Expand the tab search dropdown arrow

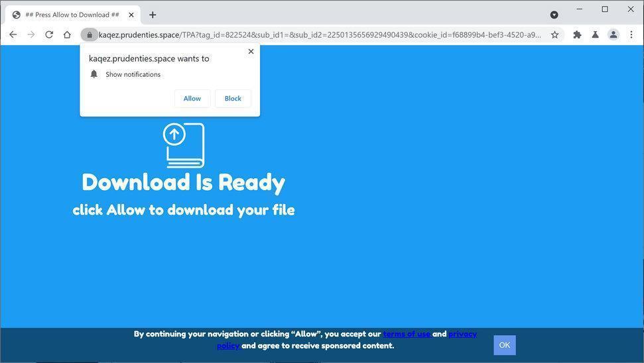click(x=554, y=15)
